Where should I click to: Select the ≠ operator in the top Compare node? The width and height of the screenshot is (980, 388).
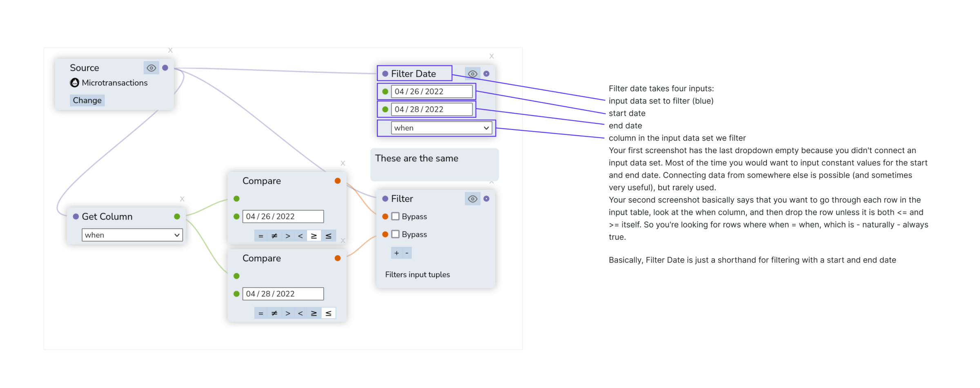(x=274, y=235)
